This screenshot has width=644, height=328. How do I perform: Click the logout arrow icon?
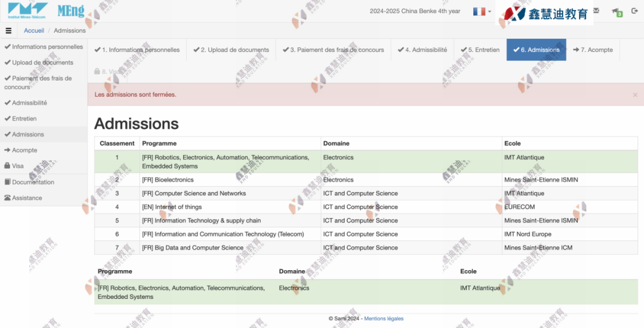click(634, 11)
